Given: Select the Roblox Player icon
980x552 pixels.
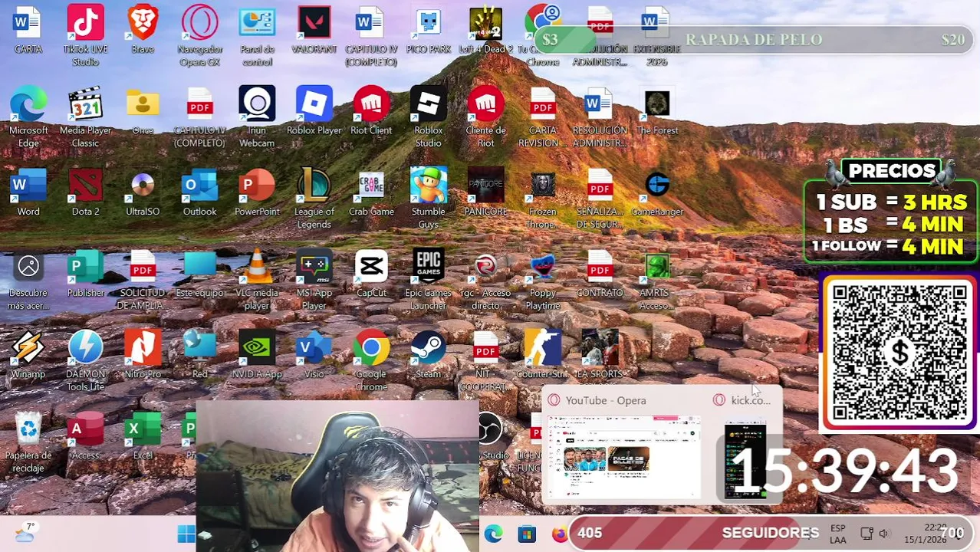Looking at the screenshot, I should [x=314, y=112].
